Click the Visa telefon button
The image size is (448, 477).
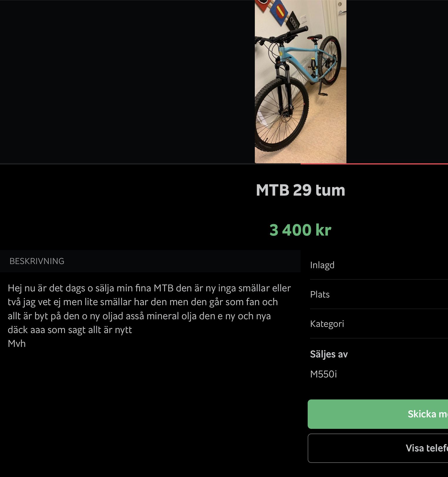(x=378, y=448)
